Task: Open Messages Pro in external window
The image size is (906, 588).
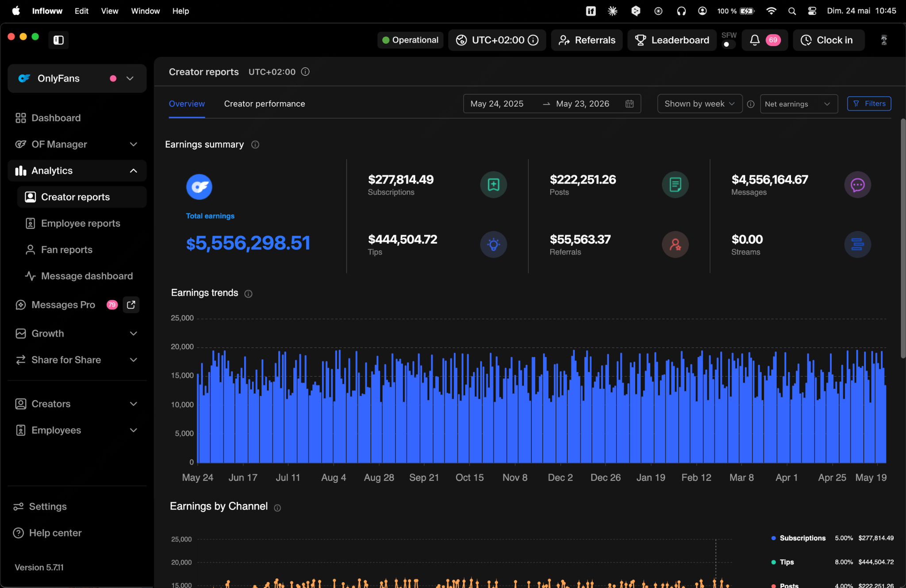Action: (131, 305)
